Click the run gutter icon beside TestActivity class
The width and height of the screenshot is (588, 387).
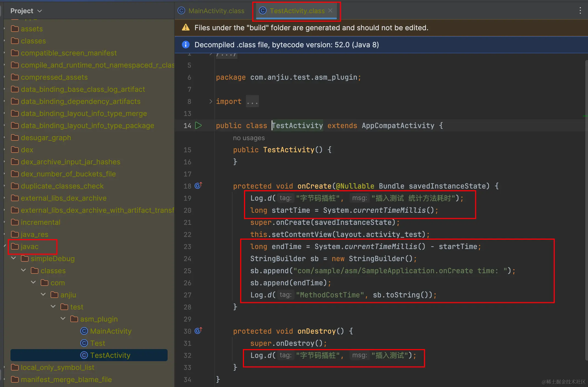pos(198,126)
